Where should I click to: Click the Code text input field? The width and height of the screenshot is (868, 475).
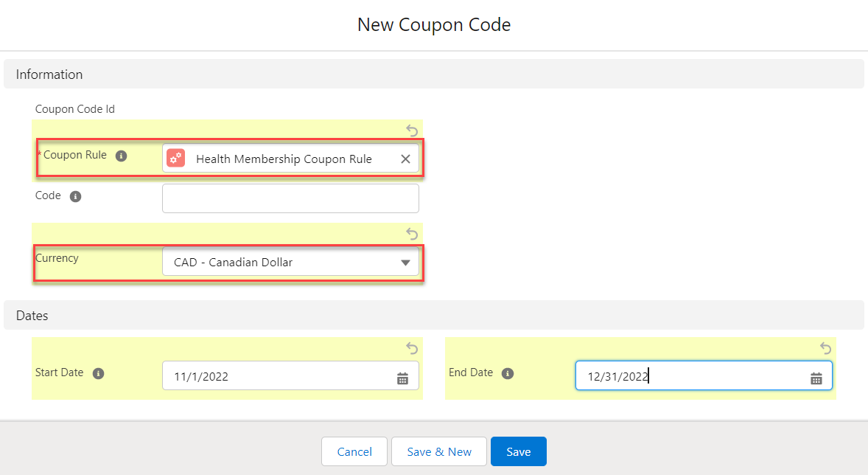[x=290, y=198]
